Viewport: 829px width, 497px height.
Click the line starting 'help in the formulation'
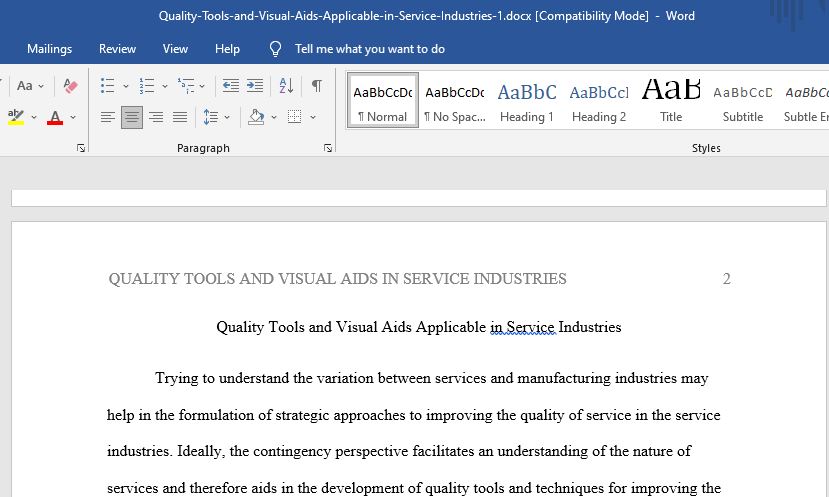point(413,415)
